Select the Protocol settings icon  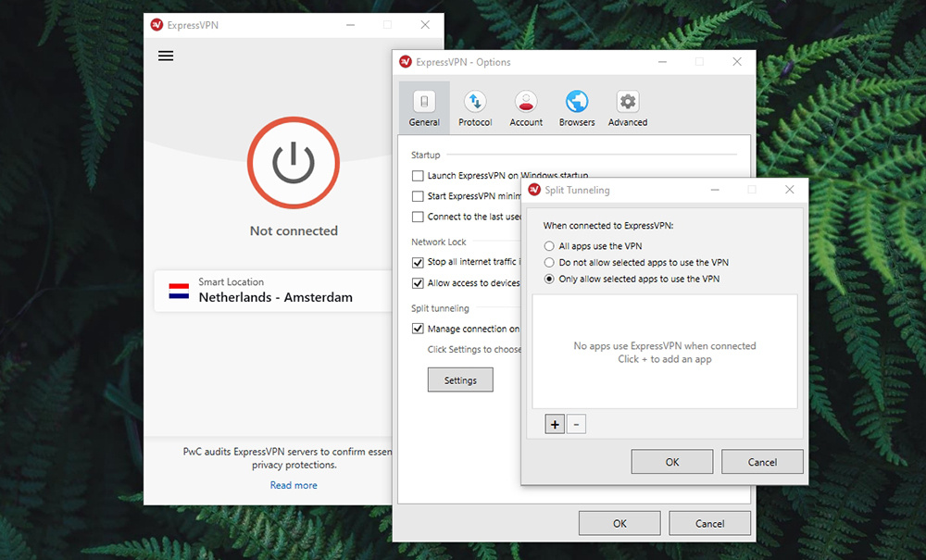(x=475, y=106)
